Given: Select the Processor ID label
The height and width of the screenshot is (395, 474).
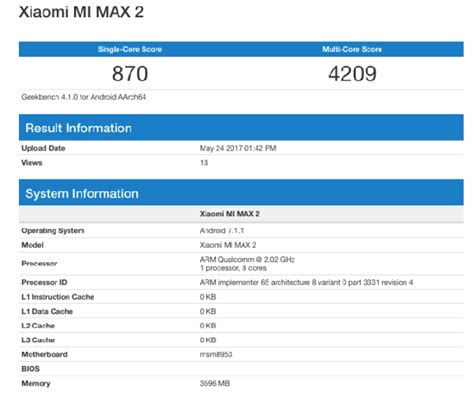Looking at the screenshot, I should (44, 282).
